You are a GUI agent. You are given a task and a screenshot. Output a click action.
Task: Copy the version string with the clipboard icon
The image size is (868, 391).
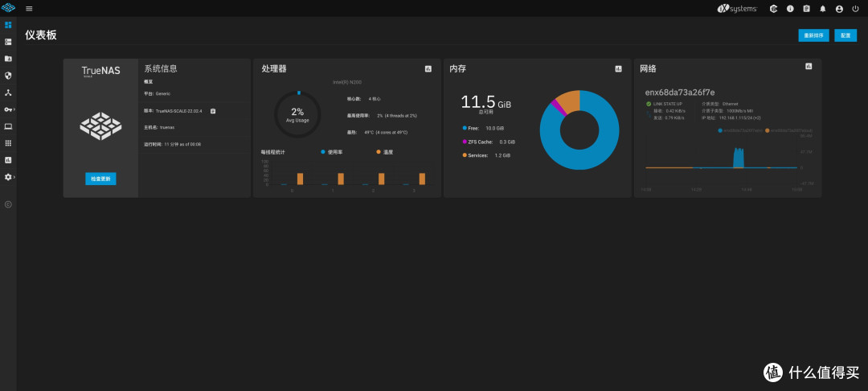point(213,111)
